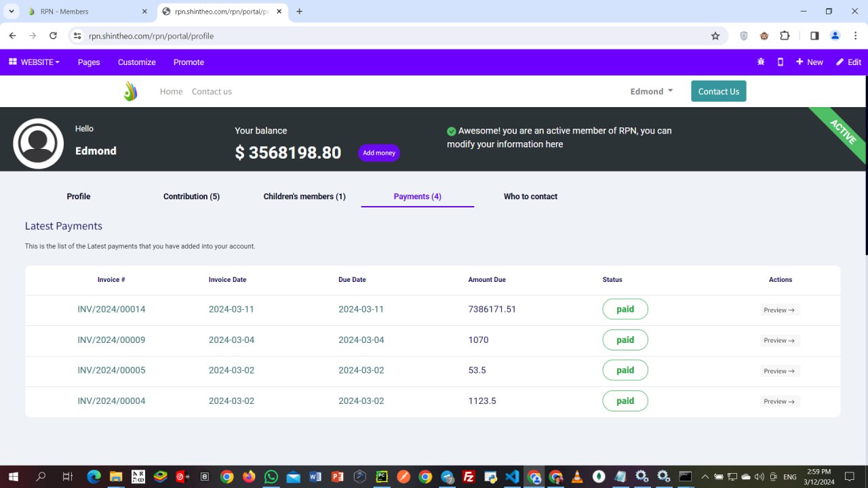This screenshot has height=488, width=868.
Task: Go to the Home link
Action: click(x=171, y=91)
